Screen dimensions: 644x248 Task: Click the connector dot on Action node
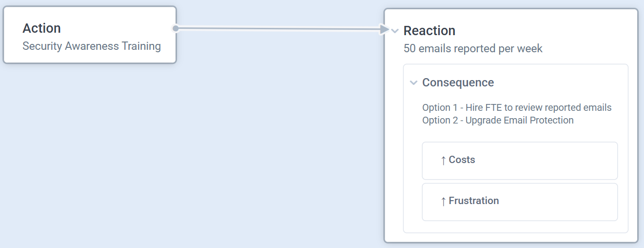point(176,28)
